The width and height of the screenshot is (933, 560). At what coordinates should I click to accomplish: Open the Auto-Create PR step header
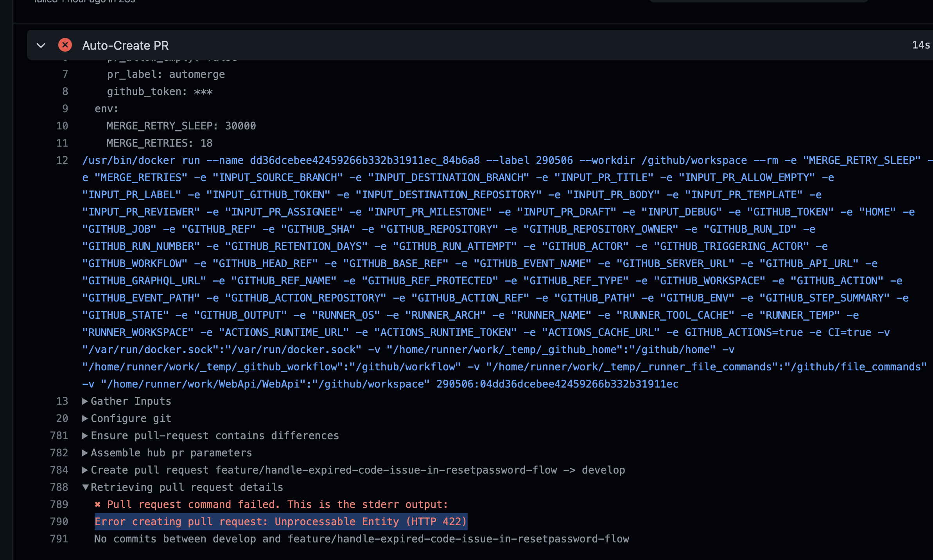[x=480, y=45]
